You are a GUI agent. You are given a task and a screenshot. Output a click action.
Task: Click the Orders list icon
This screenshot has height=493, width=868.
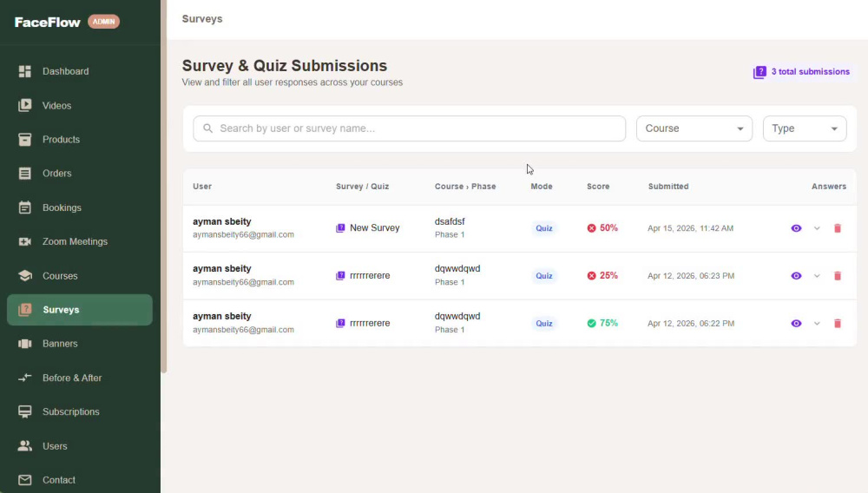coord(25,174)
